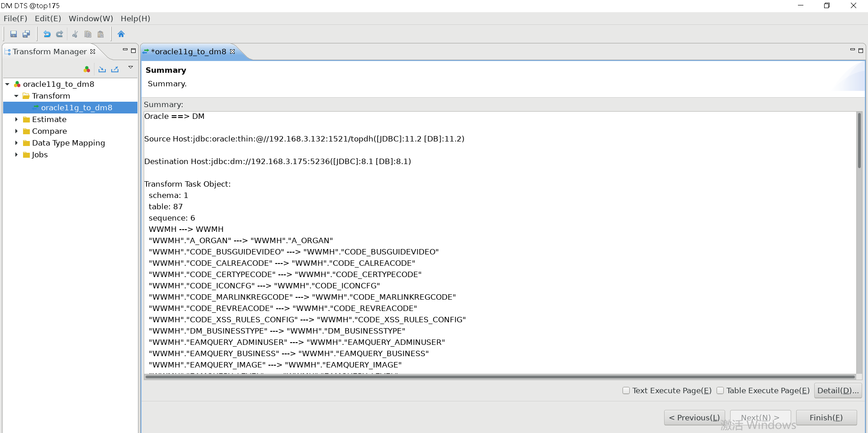Click the import icon in Transform Manager
Viewport: 868px width, 433px height.
[x=102, y=69]
